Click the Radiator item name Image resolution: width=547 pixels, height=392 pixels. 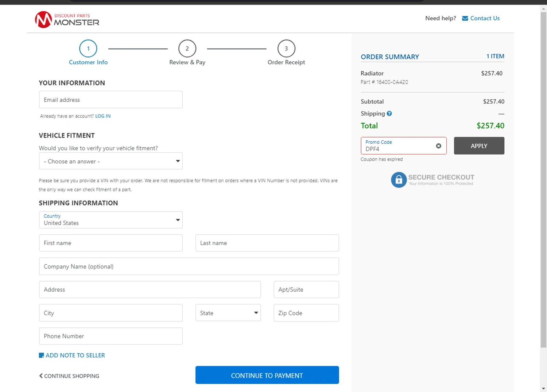coord(372,73)
